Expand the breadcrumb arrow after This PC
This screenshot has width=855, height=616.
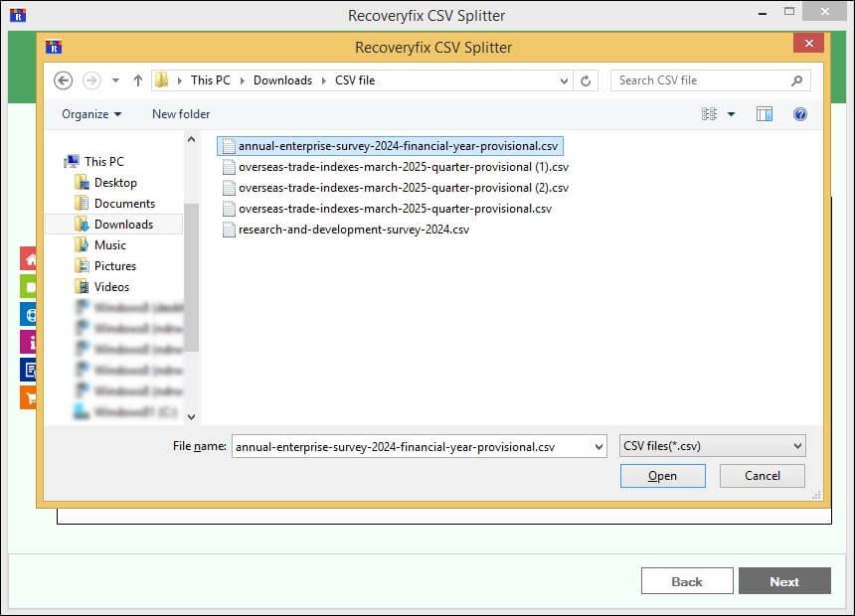click(243, 80)
